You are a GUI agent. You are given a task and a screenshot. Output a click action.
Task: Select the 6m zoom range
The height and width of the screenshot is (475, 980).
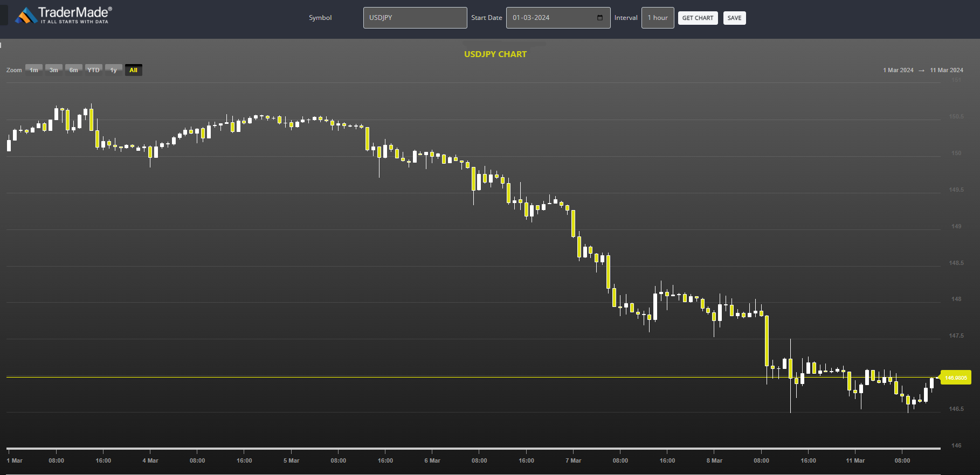(x=74, y=70)
